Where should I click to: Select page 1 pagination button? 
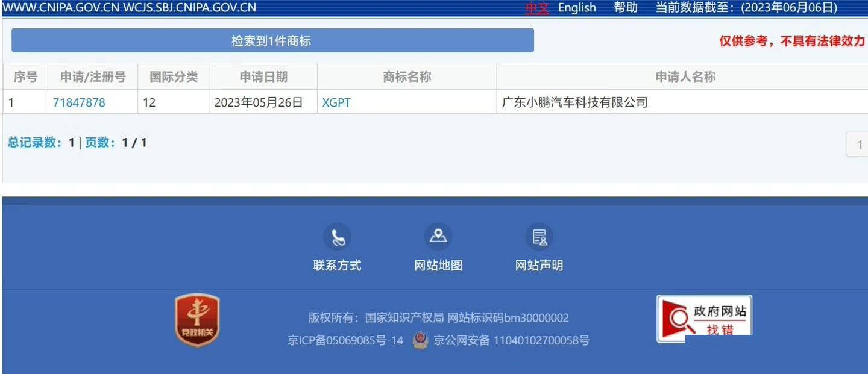858,145
